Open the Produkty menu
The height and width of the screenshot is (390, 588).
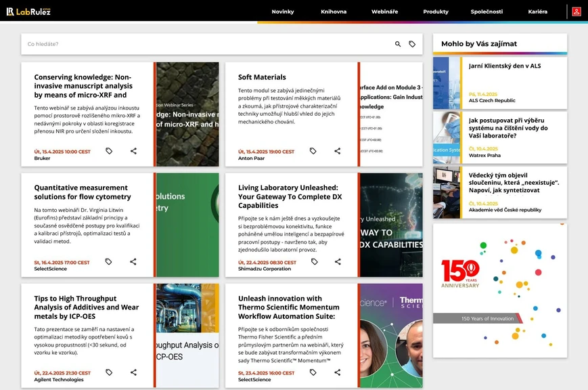[436, 12]
